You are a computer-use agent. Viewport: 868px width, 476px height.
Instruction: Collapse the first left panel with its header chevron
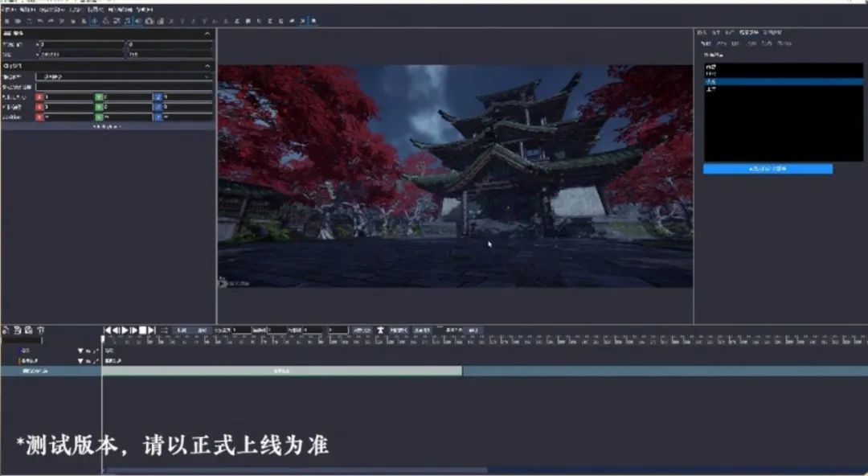[x=207, y=33]
